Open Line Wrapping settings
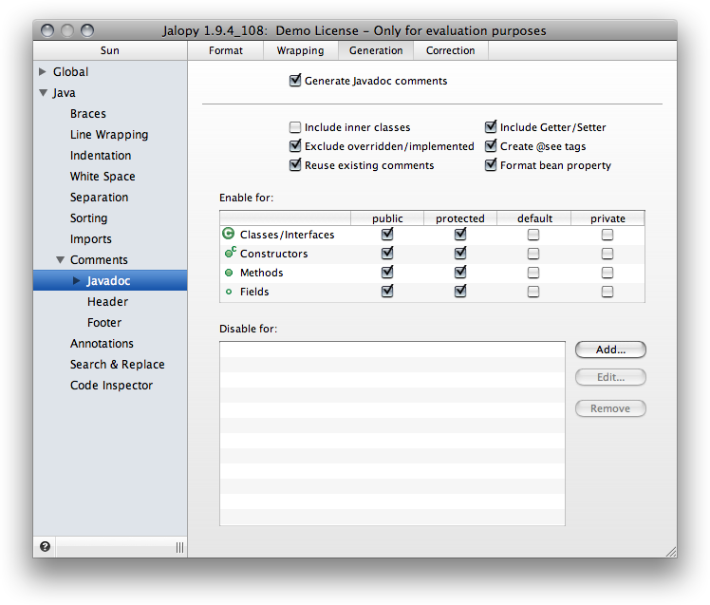The height and width of the screenshot is (605, 710). [109, 134]
